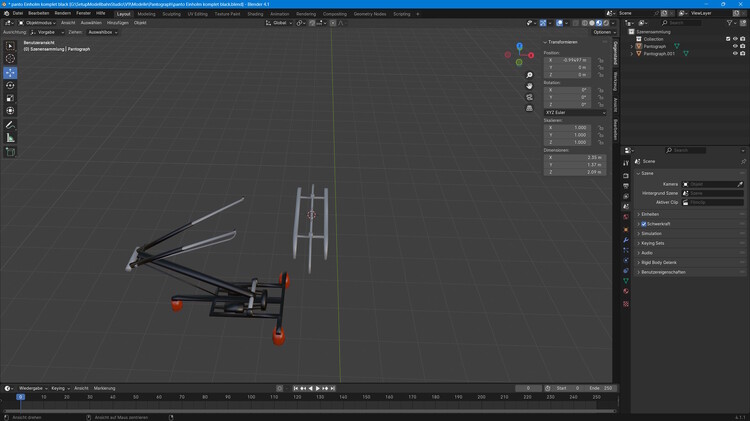Switch to the Sculpting workspace tab
Viewport: 750px width, 421px height.
pos(171,14)
